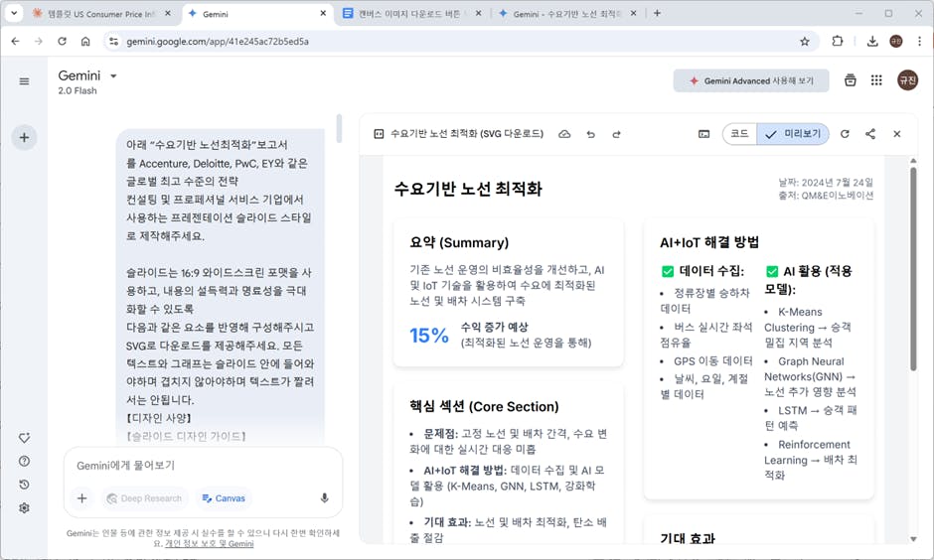
Task: Open the 개인 정보 보호 및 Gemini link
Action: tap(209, 543)
